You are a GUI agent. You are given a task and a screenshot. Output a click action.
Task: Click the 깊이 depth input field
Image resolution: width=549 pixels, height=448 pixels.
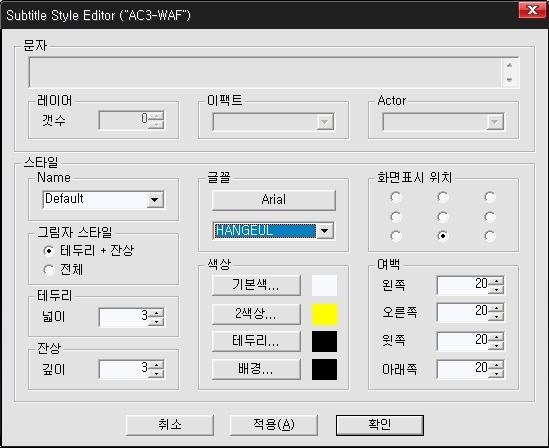point(124,369)
